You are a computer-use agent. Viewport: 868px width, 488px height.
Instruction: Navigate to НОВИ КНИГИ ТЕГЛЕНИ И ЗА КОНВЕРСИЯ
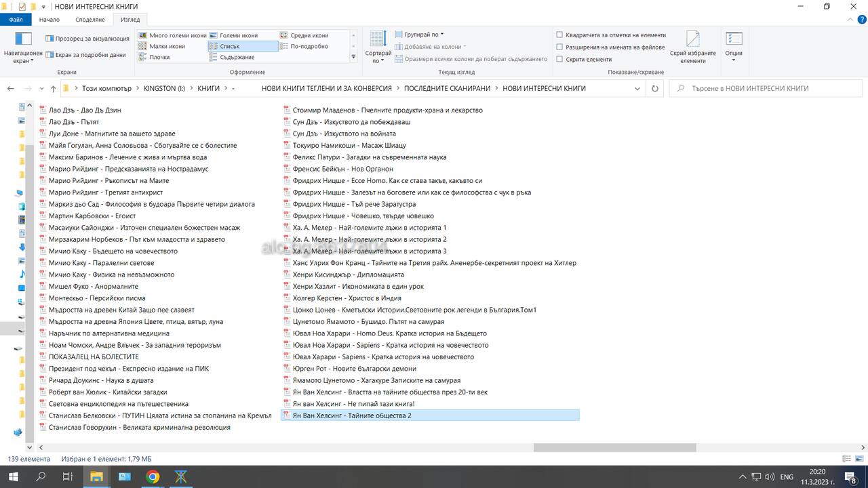coord(327,88)
